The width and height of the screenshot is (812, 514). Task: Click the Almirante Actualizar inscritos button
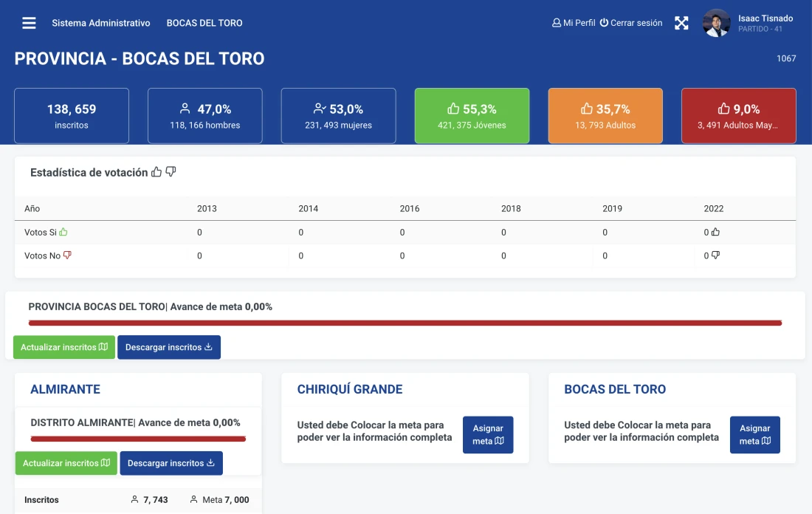tap(66, 463)
